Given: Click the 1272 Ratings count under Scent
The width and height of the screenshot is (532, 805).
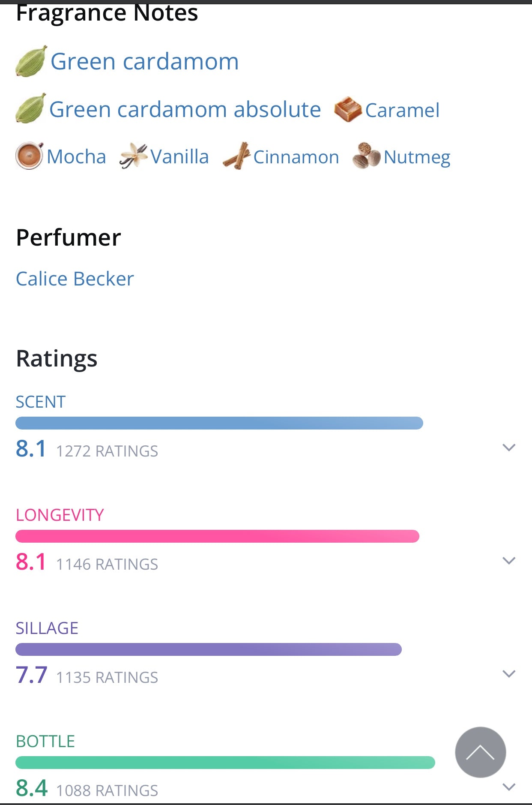Looking at the screenshot, I should 107,451.
